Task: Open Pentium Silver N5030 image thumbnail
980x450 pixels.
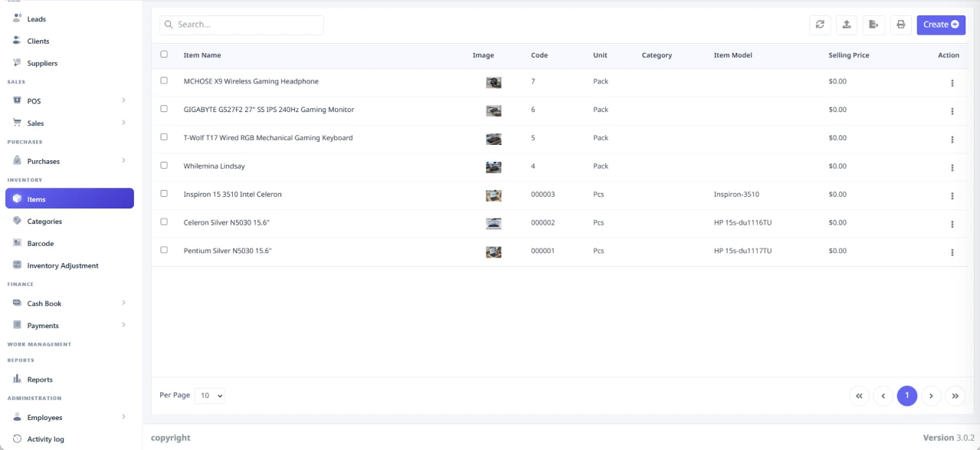Action: tap(493, 251)
